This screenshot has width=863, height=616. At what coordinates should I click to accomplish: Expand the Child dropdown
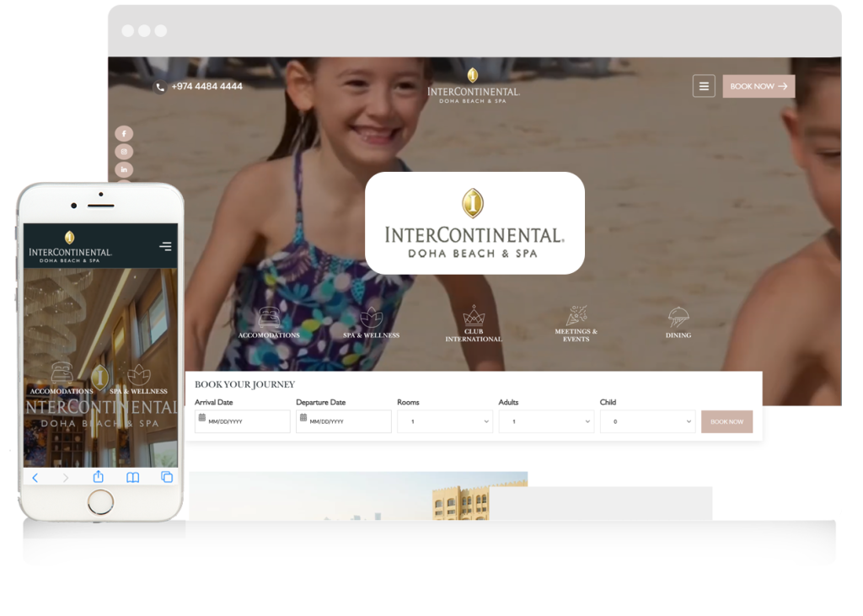[647, 421]
